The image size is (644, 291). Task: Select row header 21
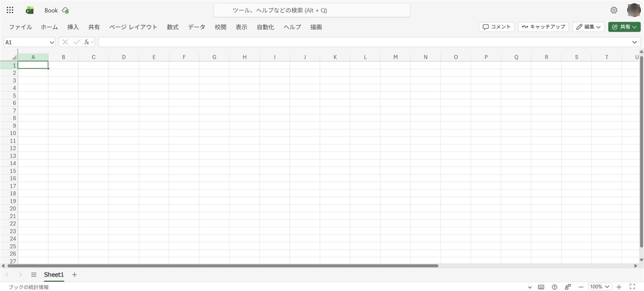click(x=9, y=216)
